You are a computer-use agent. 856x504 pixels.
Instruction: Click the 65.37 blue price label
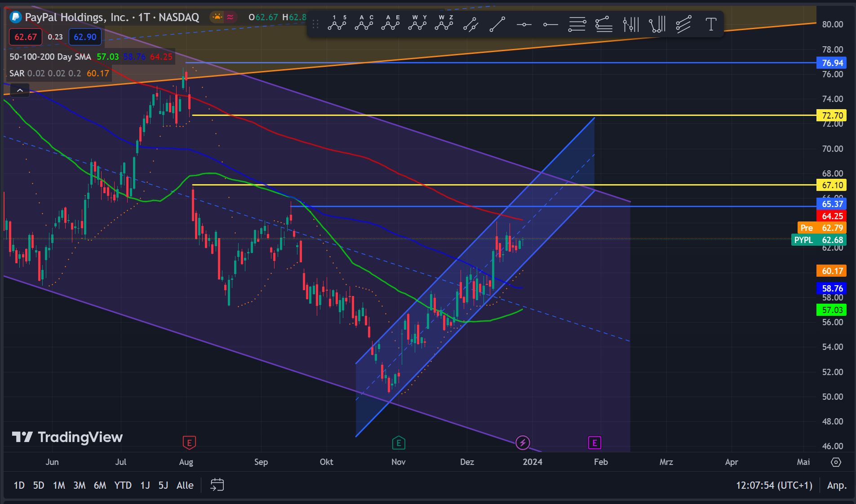coord(832,204)
